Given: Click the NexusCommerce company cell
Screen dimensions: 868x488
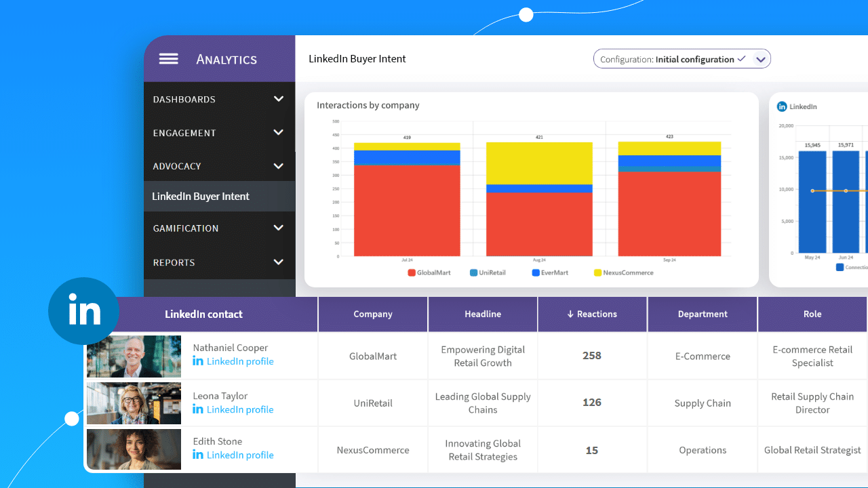Looking at the screenshot, I should point(373,450).
